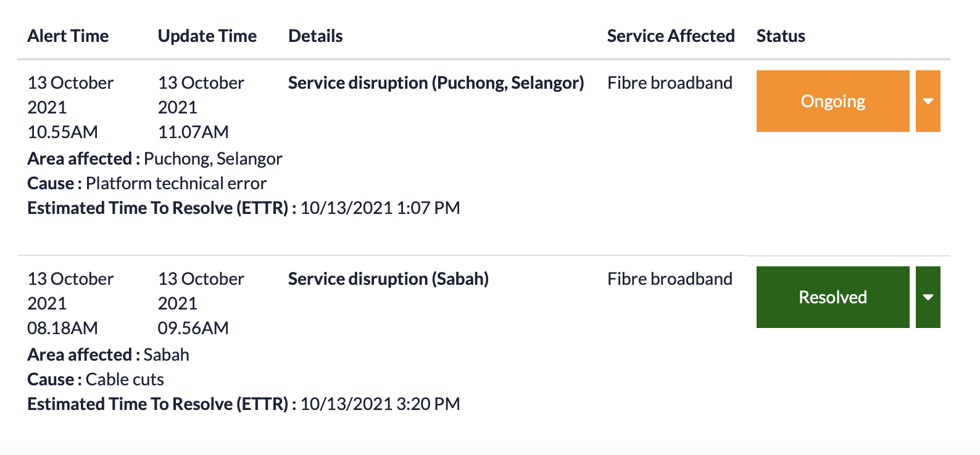Click Area affected Puchong, Selangor line
Image resolution: width=980 pixels, height=455 pixels.
[x=155, y=159]
